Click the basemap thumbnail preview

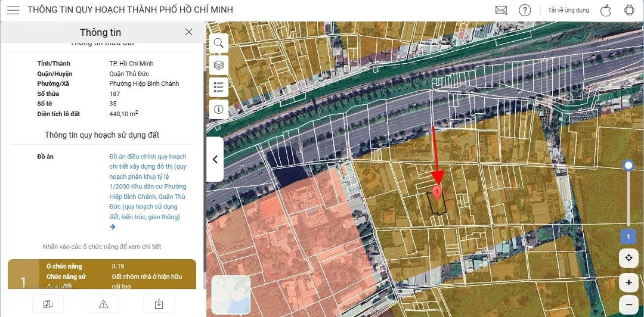[231, 295]
